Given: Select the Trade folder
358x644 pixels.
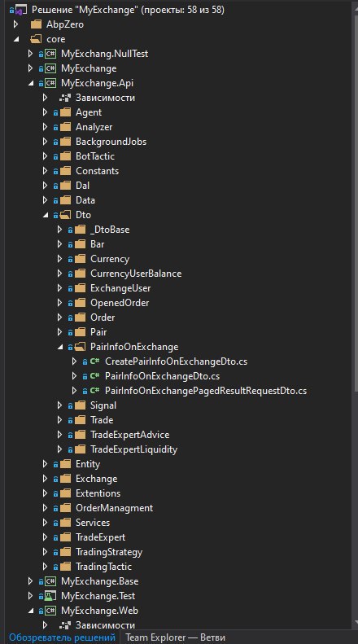Looking at the screenshot, I should pyautogui.click(x=102, y=420).
